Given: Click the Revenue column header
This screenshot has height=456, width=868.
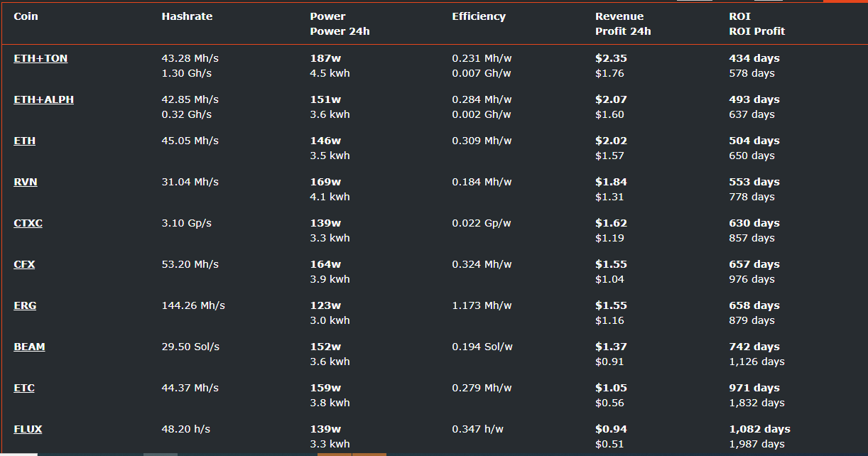Looking at the screenshot, I should [619, 16].
